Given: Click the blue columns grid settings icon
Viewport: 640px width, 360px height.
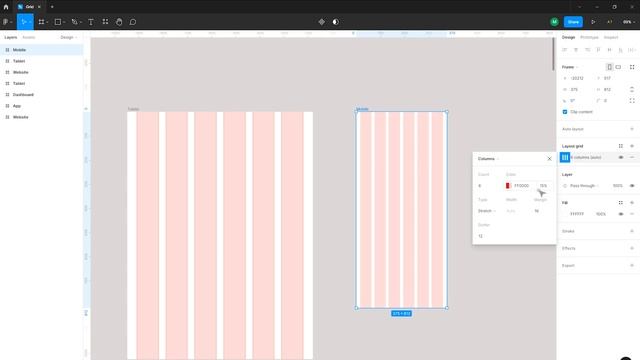Looking at the screenshot, I should (x=565, y=157).
